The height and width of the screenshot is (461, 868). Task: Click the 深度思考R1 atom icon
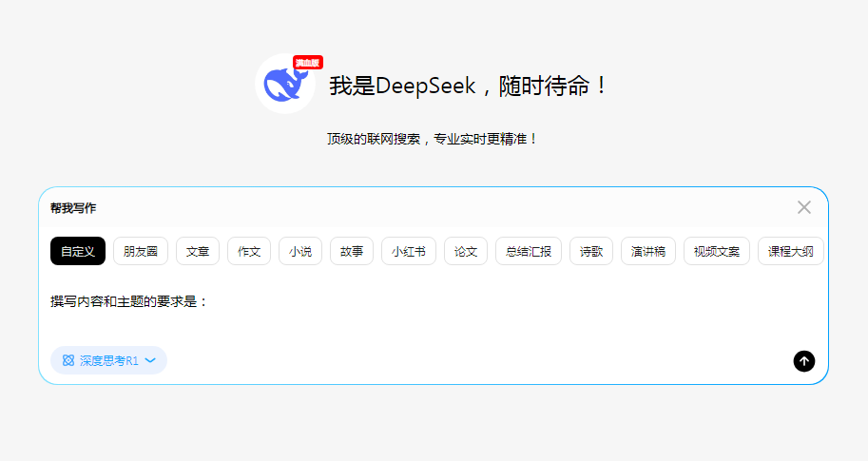point(68,361)
